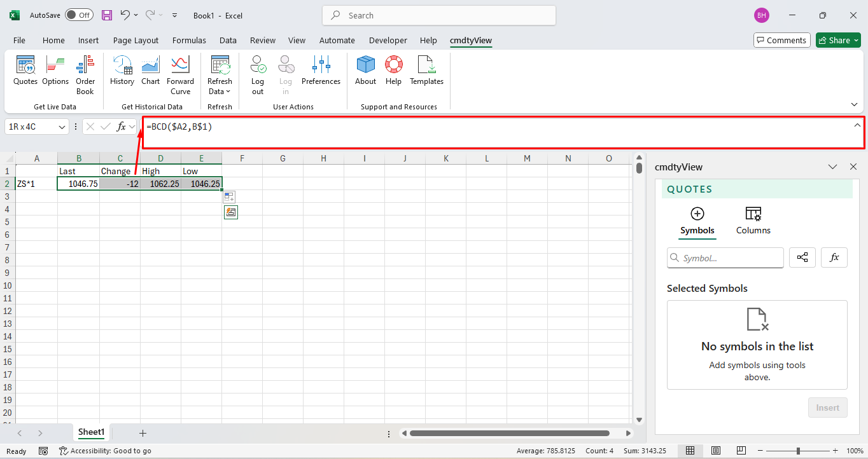
Task: Click zoom in plus button
Action: pyautogui.click(x=835, y=451)
